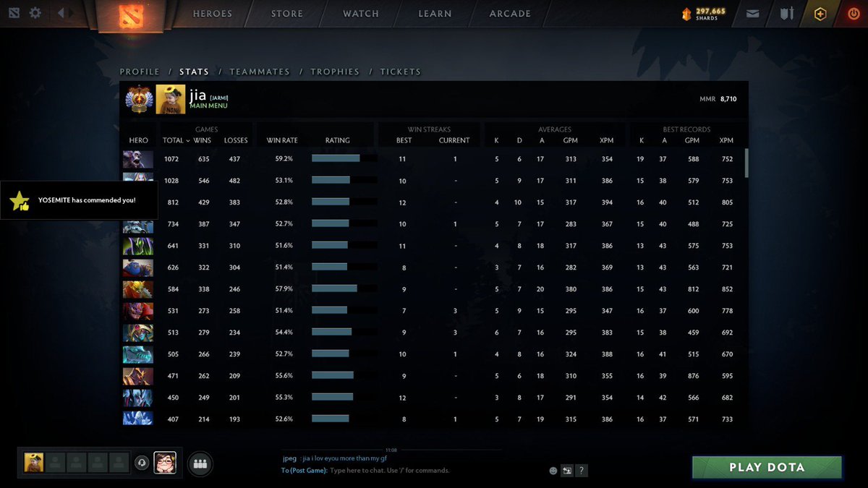Click the party leader avatar in party bar
The width and height of the screenshot is (868, 488).
(34, 463)
